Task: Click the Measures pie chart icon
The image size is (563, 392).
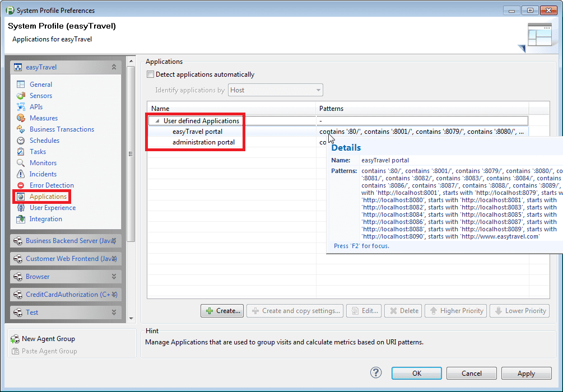Action: coord(21,118)
